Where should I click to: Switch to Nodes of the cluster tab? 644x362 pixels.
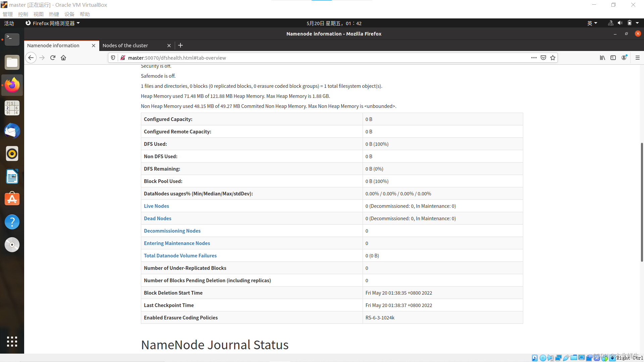(125, 45)
